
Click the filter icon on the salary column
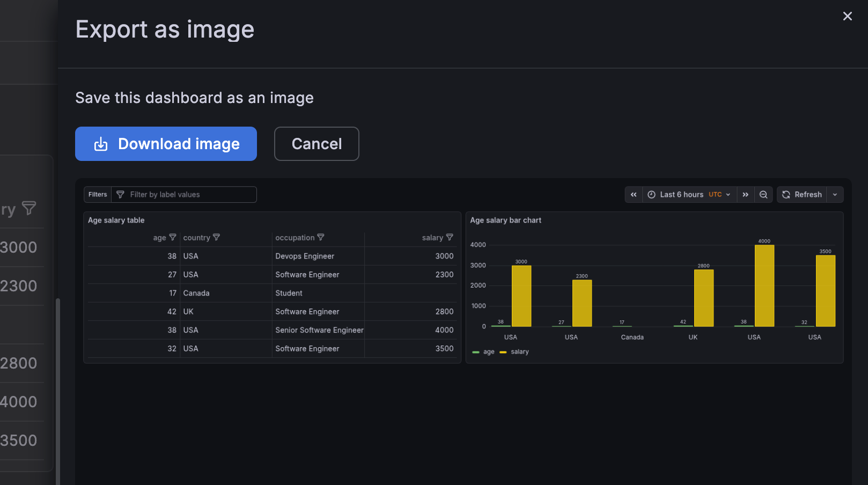[x=450, y=237]
